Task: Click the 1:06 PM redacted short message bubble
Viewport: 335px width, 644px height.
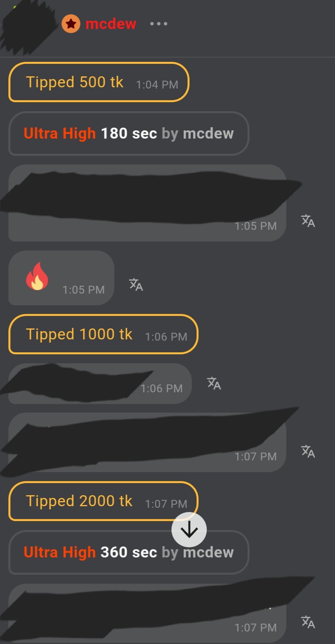Action: pyautogui.click(x=100, y=384)
